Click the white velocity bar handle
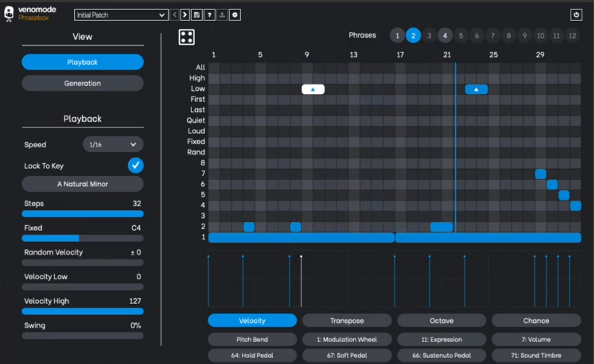Image resolution: width=594 pixels, height=364 pixels. (x=301, y=256)
